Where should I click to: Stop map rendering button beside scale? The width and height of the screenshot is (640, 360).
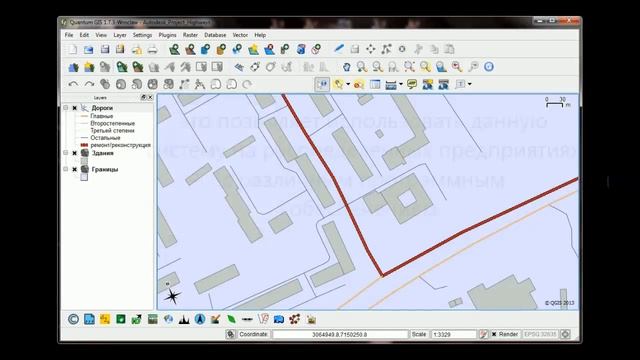483,334
